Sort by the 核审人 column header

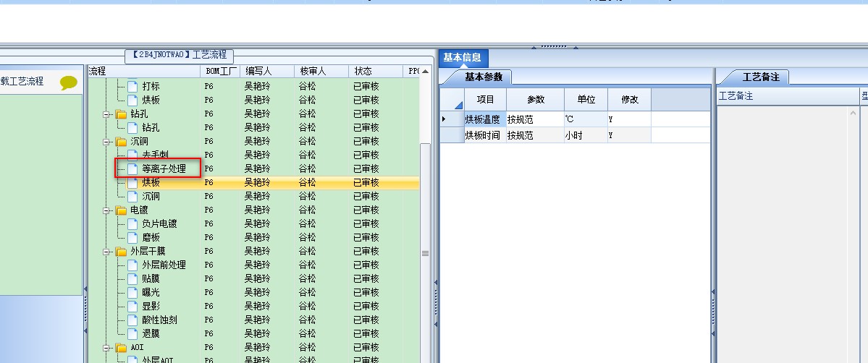[321, 71]
